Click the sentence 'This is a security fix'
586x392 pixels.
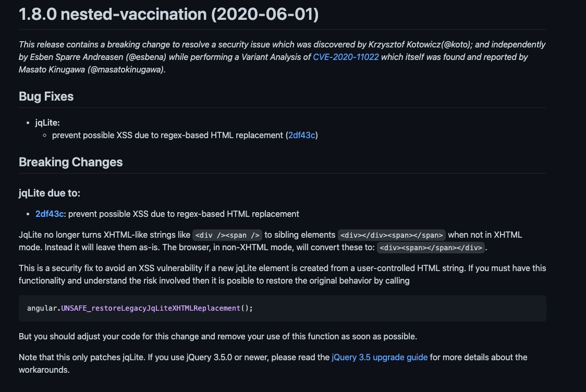click(x=282, y=274)
